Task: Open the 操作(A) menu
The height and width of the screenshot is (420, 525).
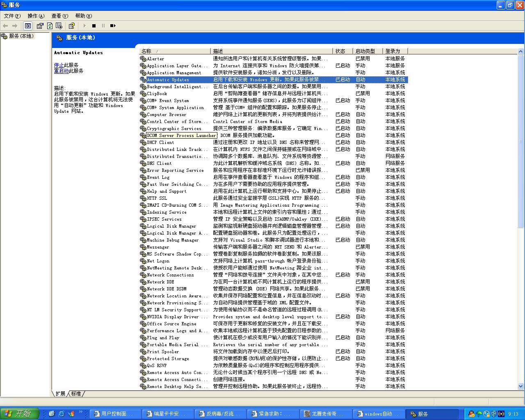Action: 36,16
